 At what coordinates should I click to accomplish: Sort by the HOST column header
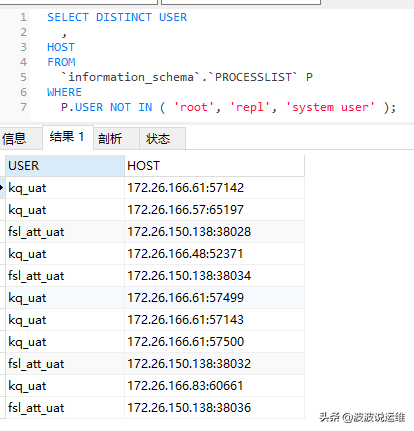tap(214, 166)
